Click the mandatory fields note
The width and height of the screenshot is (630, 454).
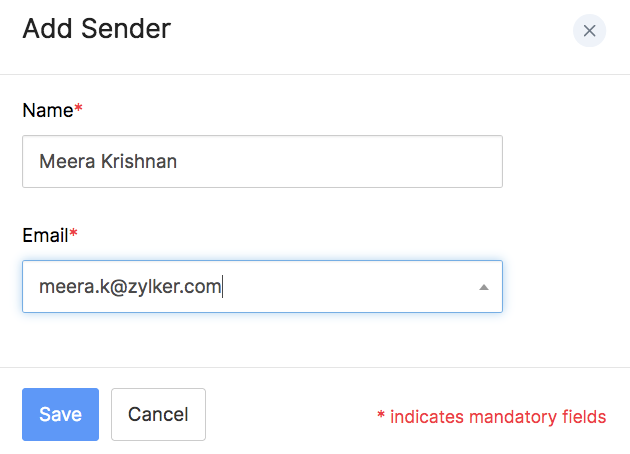pos(491,416)
